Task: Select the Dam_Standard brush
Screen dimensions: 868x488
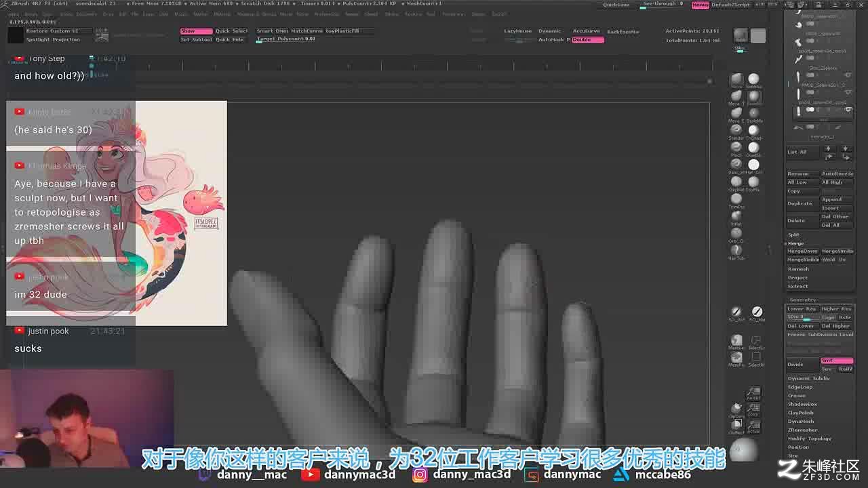Action: (x=736, y=165)
